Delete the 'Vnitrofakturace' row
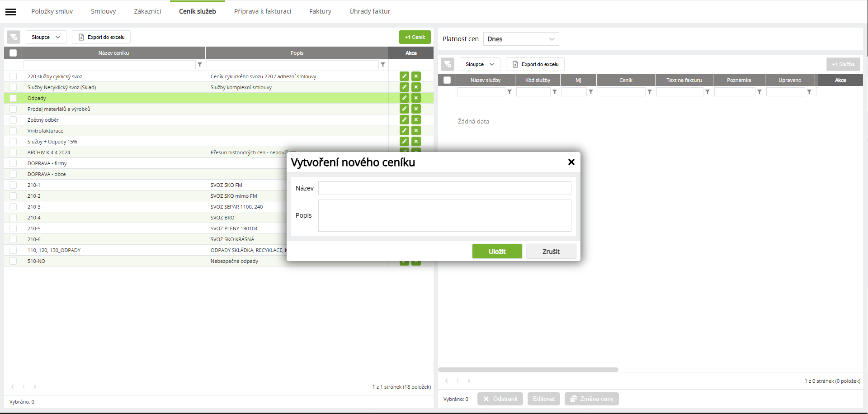Screen dimensions: 868x414 tap(416, 131)
